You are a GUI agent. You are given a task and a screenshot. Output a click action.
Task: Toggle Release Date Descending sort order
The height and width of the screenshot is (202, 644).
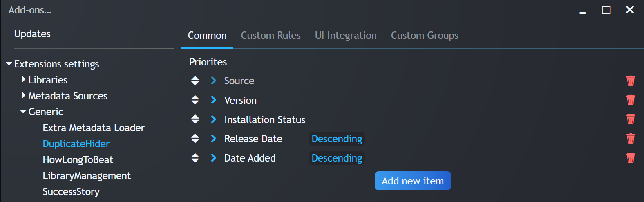click(337, 139)
